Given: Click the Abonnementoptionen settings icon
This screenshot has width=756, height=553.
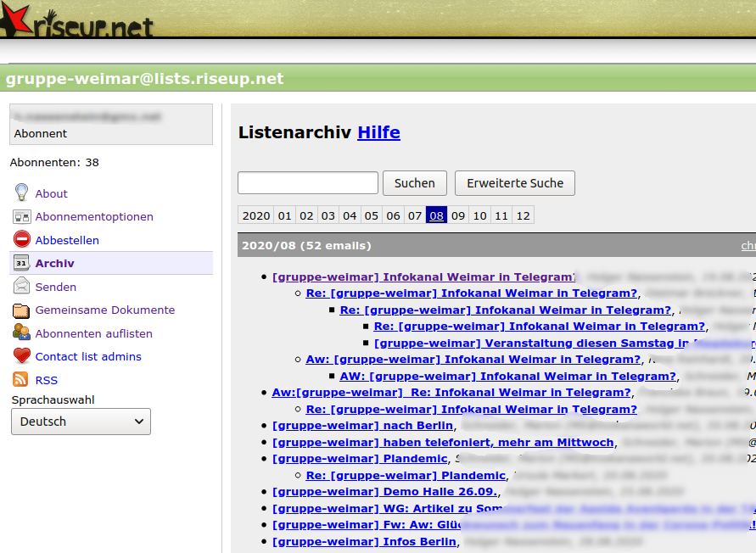Looking at the screenshot, I should click(x=21, y=216).
